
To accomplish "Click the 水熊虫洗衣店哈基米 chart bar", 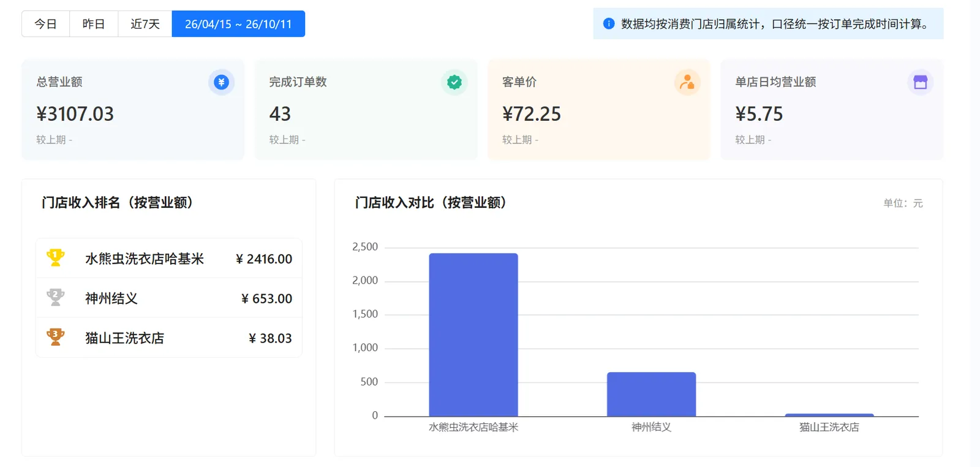I will click(x=473, y=335).
